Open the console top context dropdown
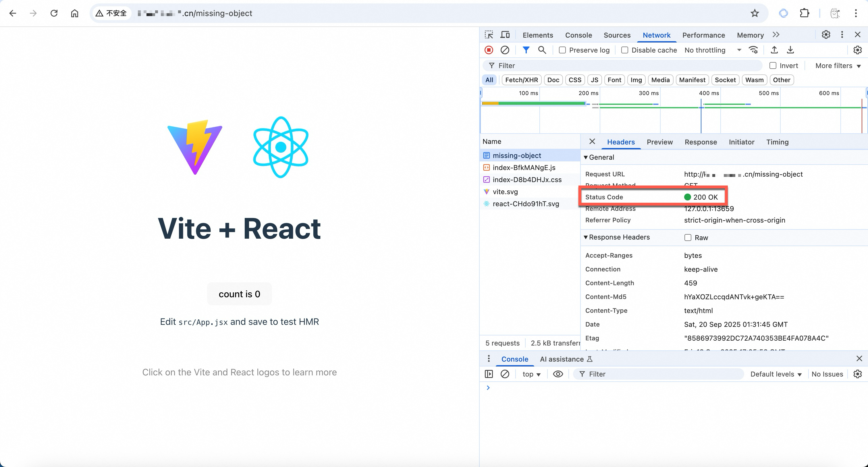Viewport: 868px width, 467px height. click(x=531, y=374)
